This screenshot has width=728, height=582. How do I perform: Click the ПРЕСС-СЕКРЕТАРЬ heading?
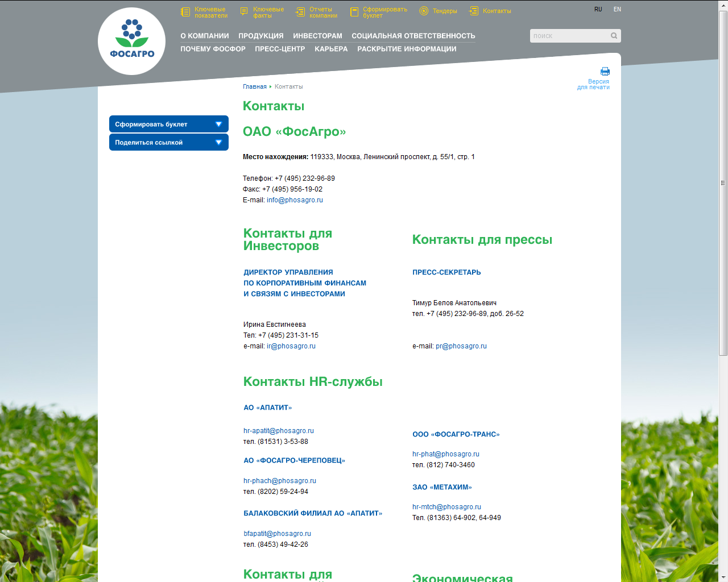pos(446,272)
